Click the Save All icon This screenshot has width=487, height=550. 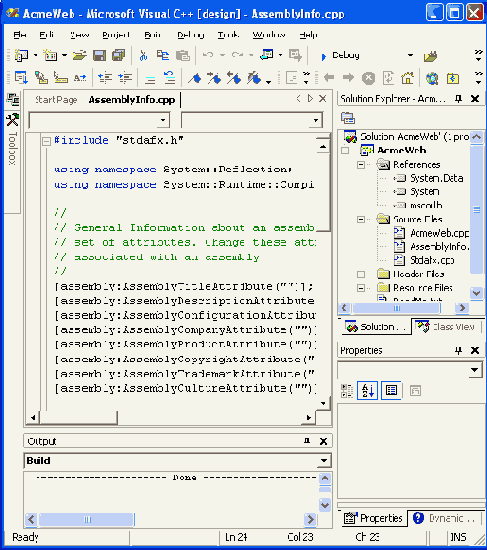tap(119, 55)
